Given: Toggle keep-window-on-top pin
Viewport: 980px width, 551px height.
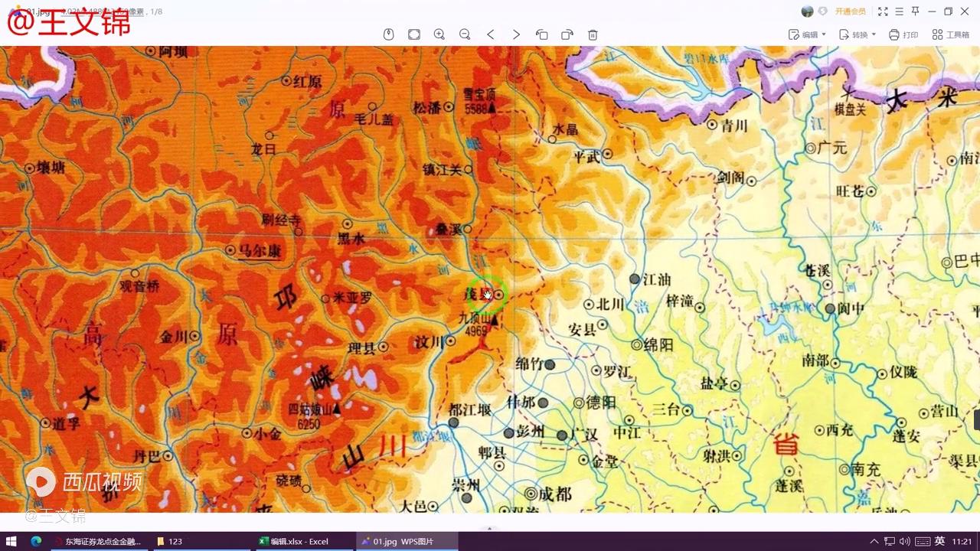Looking at the screenshot, I should pos(914,11).
